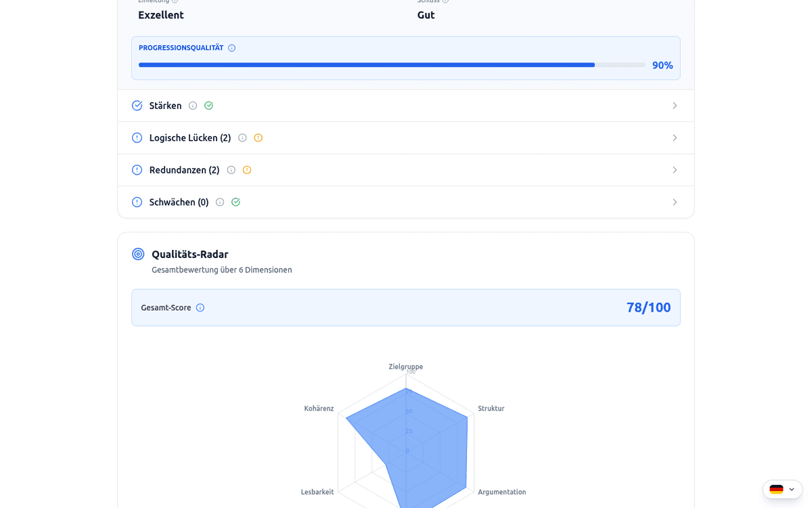The height and width of the screenshot is (508, 812).
Task: Click info icon next to Progressionsqualität
Action: [231, 48]
